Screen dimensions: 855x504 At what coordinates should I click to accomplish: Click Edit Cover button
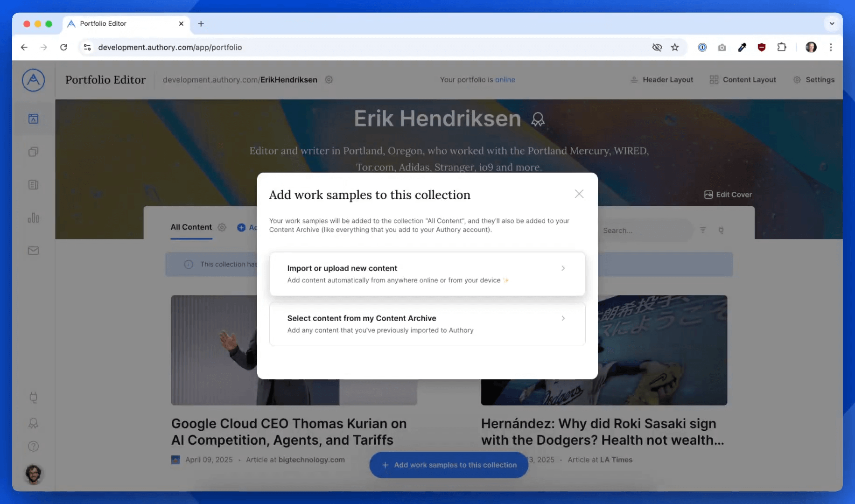point(728,195)
